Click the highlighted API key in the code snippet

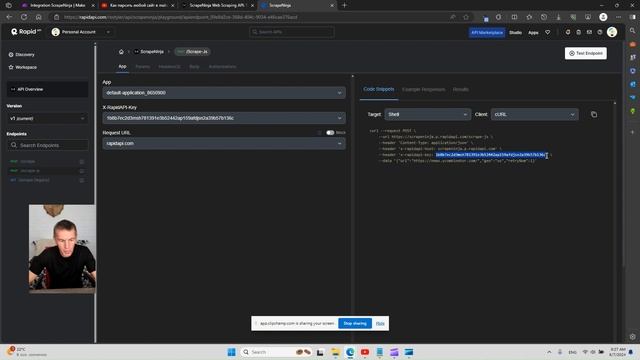(x=490, y=155)
